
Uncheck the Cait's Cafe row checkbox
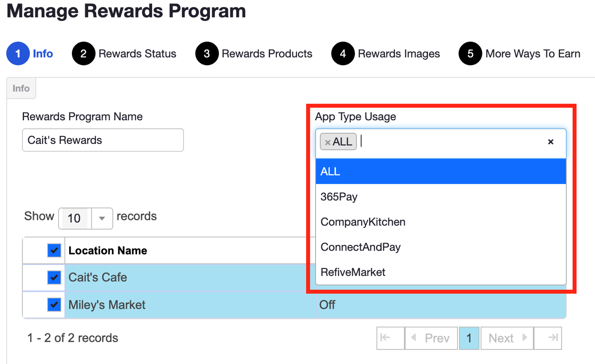54,277
